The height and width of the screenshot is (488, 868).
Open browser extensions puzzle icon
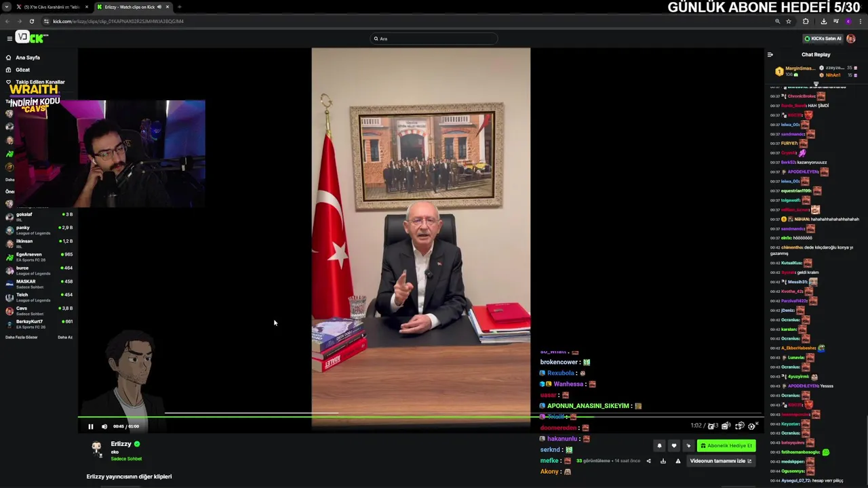pos(806,21)
